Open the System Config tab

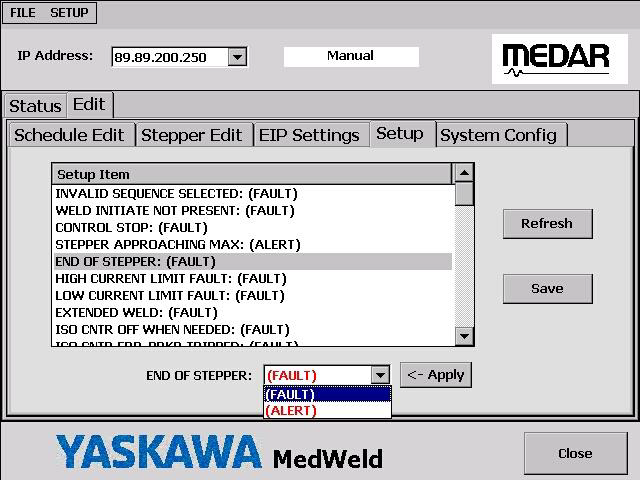click(502, 135)
